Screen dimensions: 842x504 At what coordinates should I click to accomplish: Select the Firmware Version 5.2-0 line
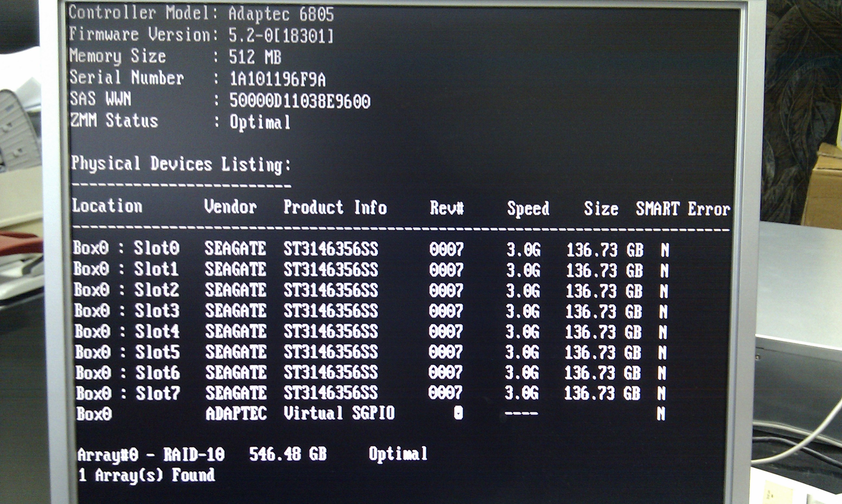click(x=201, y=35)
